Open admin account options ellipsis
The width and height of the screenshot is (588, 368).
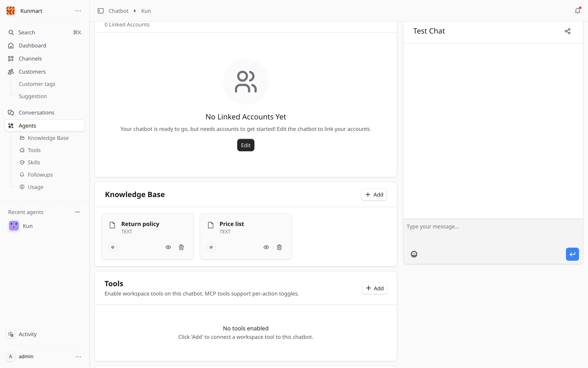pos(78,357)
